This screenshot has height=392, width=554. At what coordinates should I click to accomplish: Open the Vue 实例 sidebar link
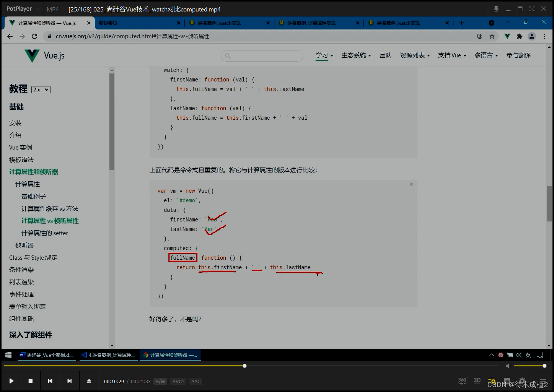(x=21, y=147)
